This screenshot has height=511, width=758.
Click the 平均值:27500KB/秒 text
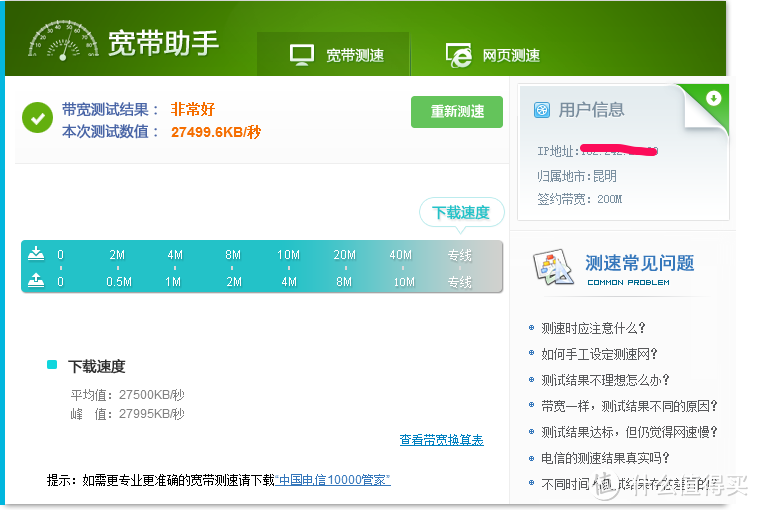(128, 395)
